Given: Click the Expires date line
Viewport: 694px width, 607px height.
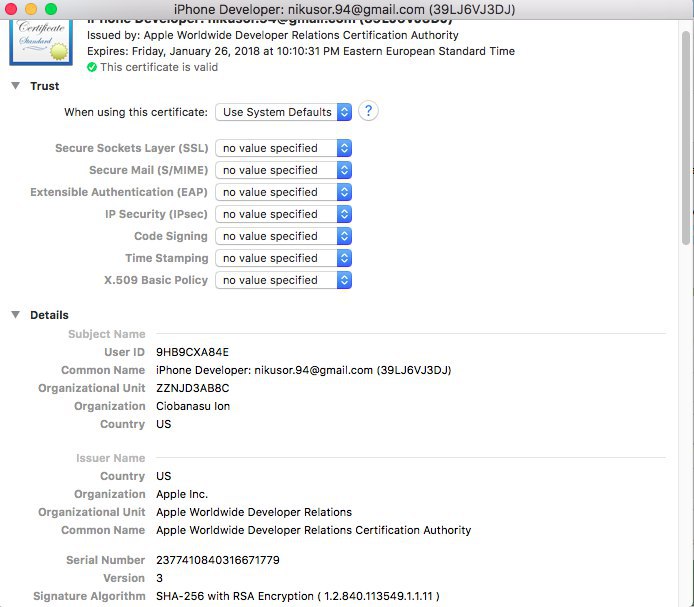Looking at the screenshot, I should point(301,51).
